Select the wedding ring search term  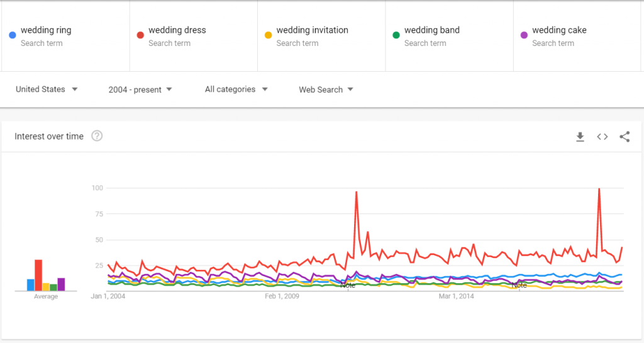(x=46, y=30)
